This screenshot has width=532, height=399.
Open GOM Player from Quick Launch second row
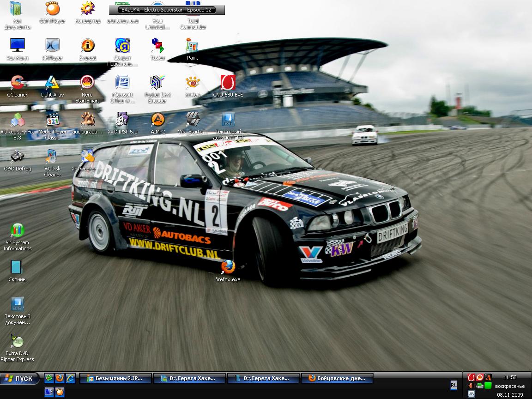tap(60, 392)
